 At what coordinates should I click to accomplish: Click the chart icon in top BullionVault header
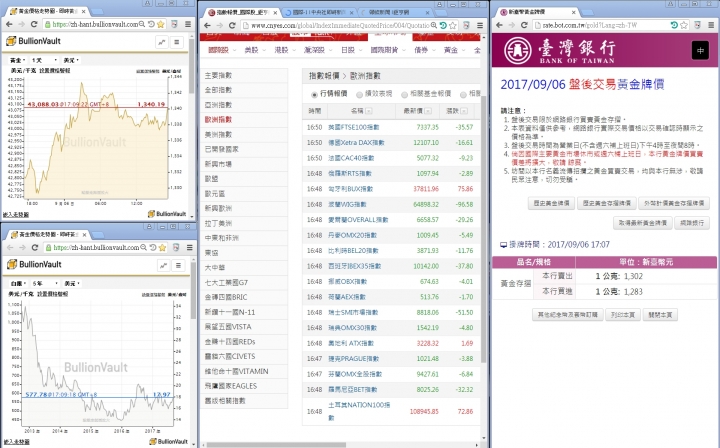163,43
